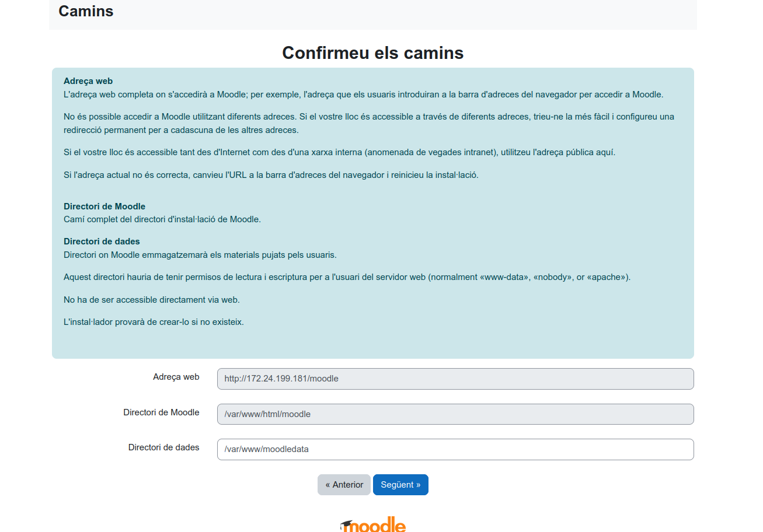The height and width of the screenshot is (532, 763).
Task: Click the bold "Directori de Moodle" help heading
Action: click(104, 206)
